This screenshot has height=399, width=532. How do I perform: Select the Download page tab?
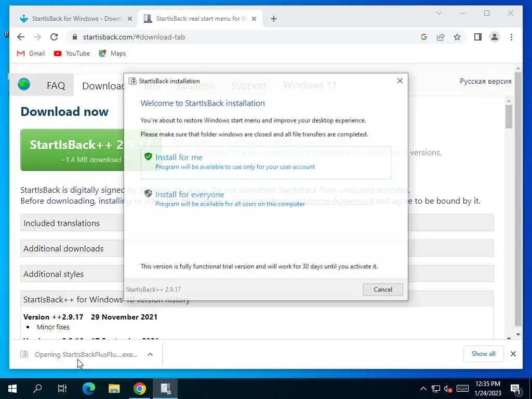pos(103,86)
